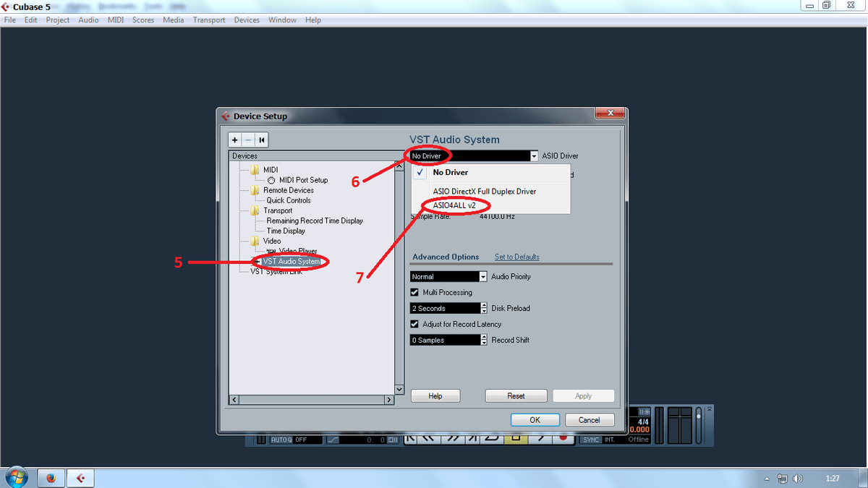Click the MIDI folder icon
The height and width of the screenshot is (488, 868).
[255, 170]
